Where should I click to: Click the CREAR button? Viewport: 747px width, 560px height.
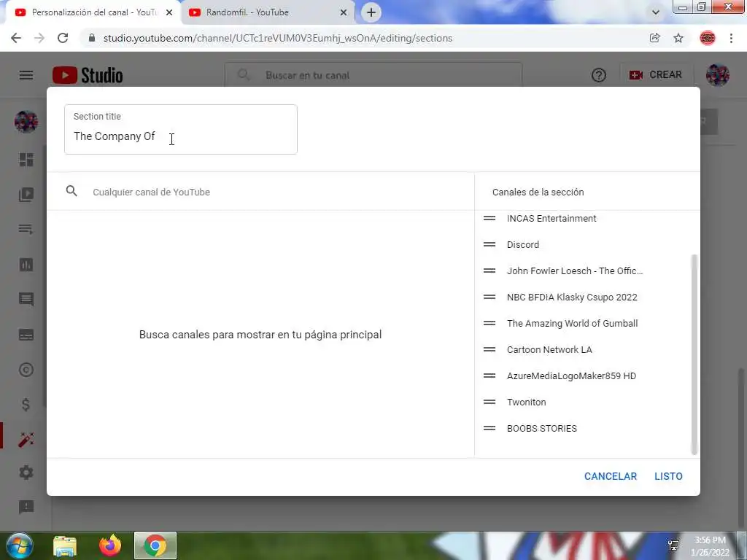[656, 75]
